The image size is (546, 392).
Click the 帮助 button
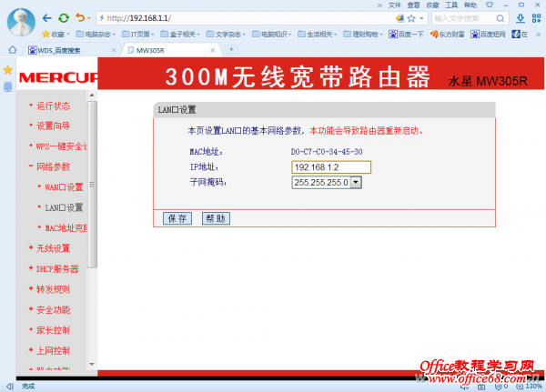(216, 218)
